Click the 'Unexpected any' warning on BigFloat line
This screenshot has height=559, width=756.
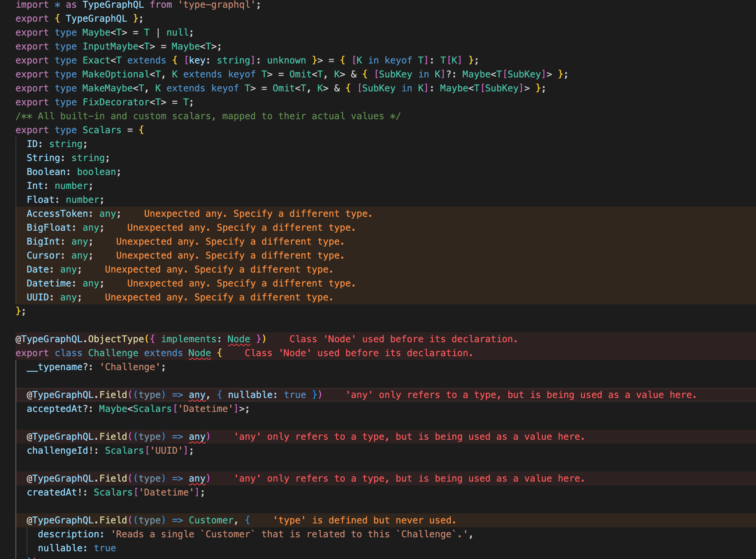coord(241,228)
